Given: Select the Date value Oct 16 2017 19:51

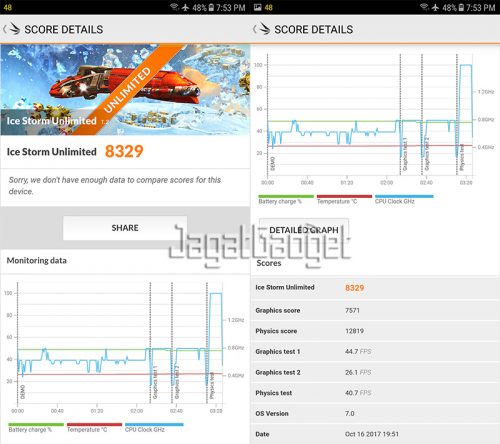Looking at the screenshot, I should pos(372,434).
